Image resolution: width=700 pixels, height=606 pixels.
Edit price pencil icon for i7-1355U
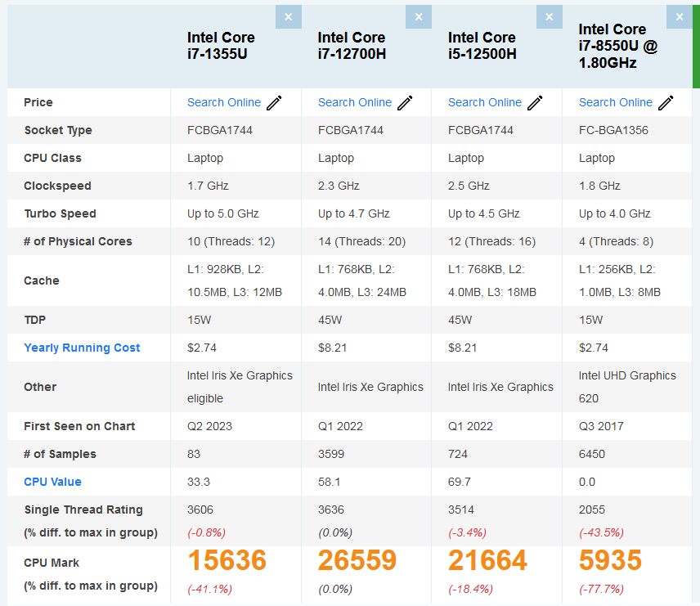[274, 103]
